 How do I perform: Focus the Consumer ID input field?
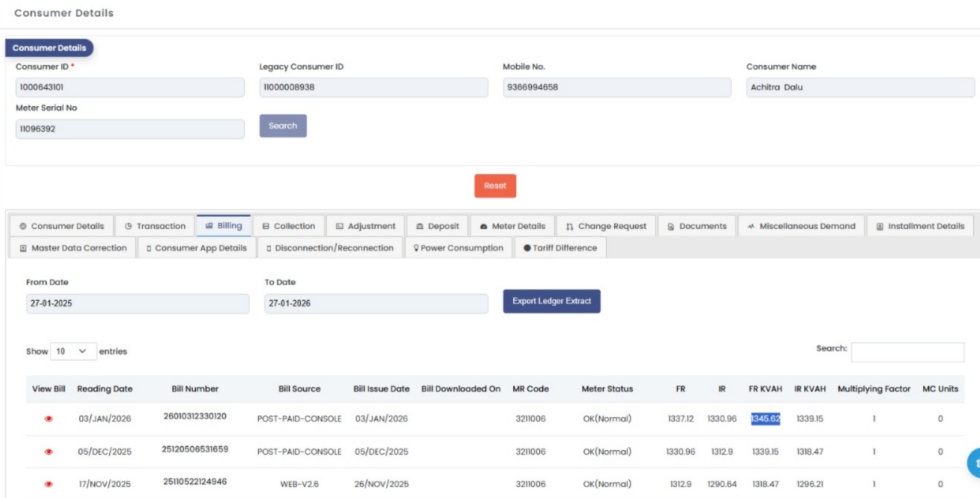coord(130,87)
